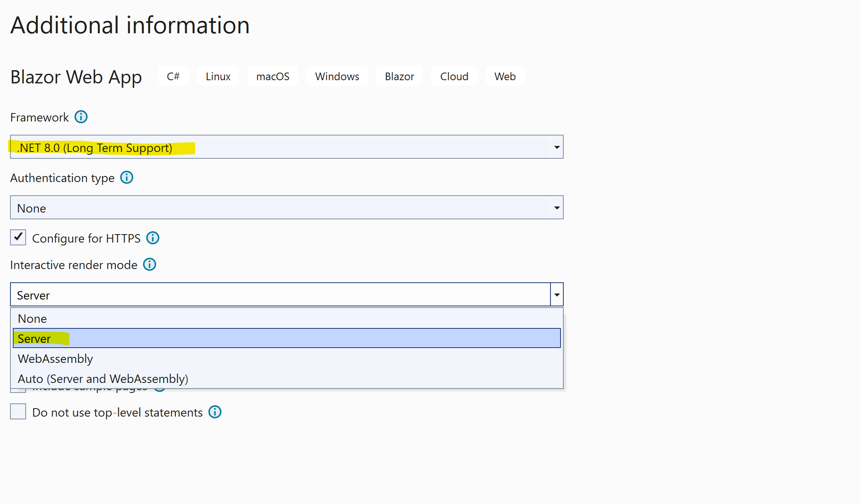Viewport: 860px width, 504px height.
Task: Click the Interactive render mode info icon
Action: coord(150,265)
